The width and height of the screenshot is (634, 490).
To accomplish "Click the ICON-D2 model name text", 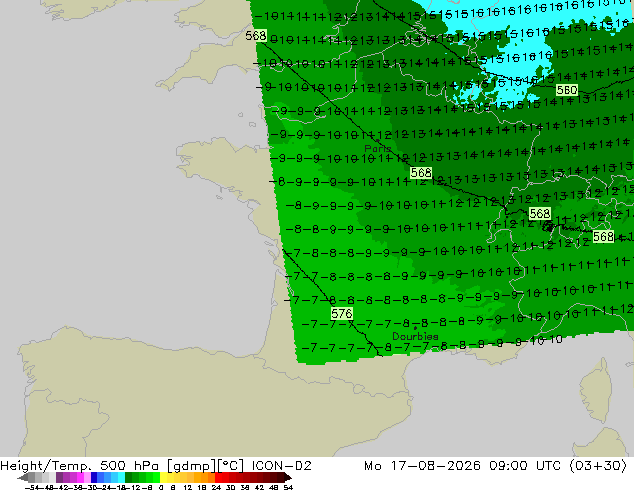I will (x=281, y=466).
